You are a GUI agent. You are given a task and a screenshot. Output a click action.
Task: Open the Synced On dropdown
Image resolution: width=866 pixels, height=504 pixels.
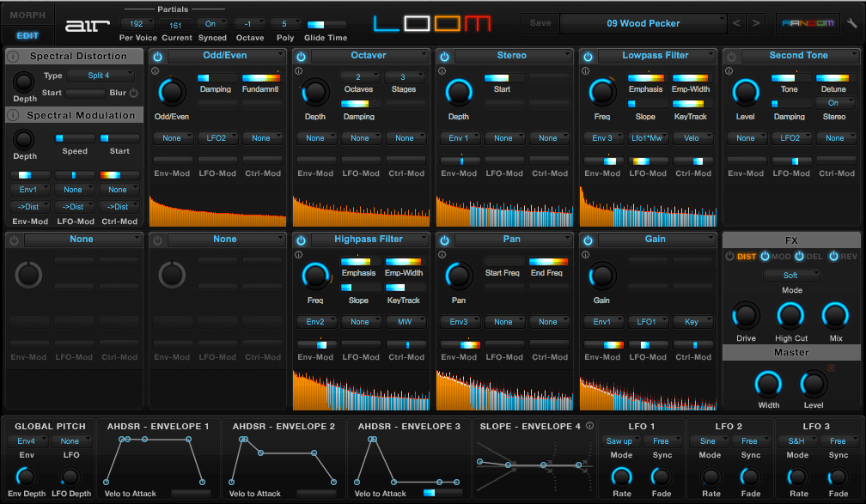pos(213,24)
